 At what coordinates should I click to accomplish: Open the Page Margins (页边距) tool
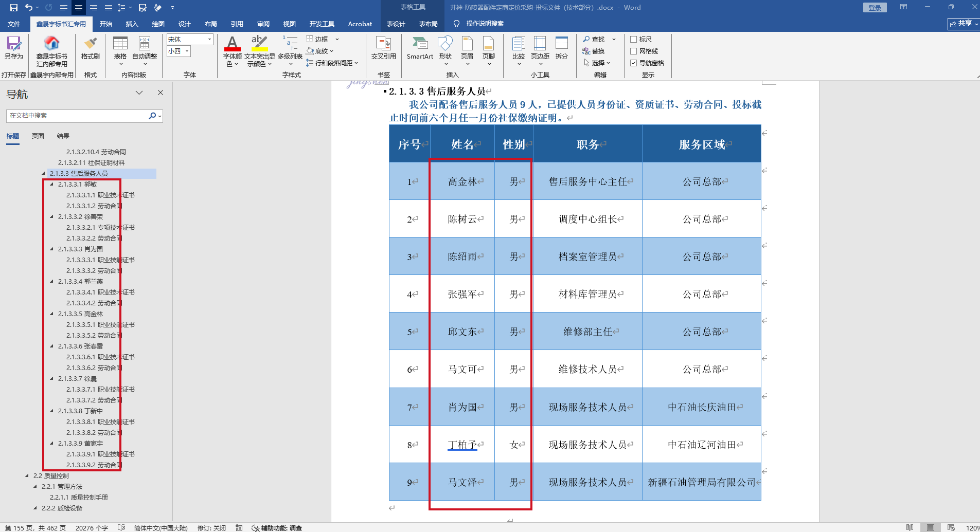click(x=540, y=48)
